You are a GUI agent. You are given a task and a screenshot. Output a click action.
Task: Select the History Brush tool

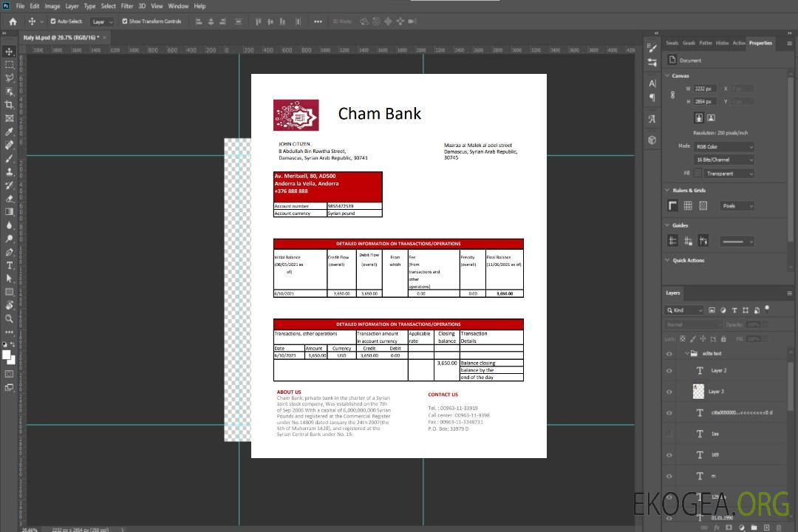pos(9,185)
